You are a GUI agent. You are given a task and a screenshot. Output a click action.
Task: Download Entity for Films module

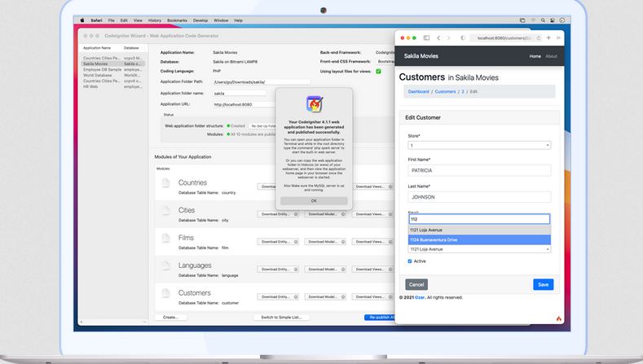[x=278, y=242]
